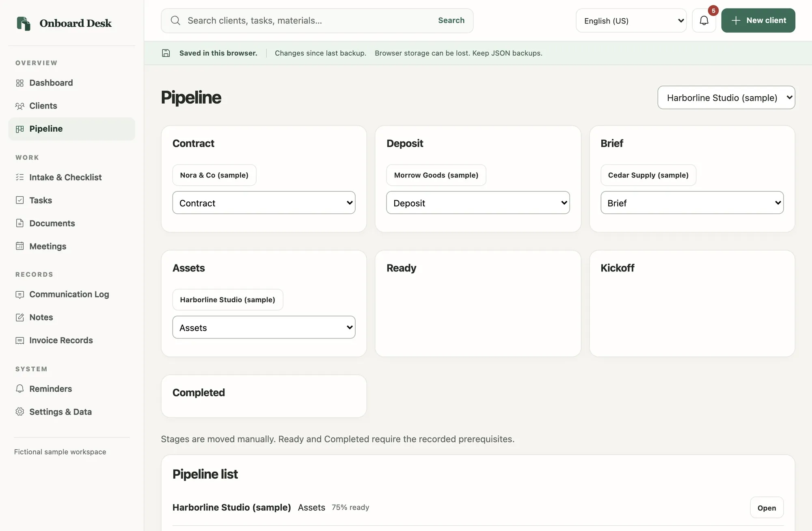Click the Pipeline board icon in sidebar

click(x=19, y=129)
